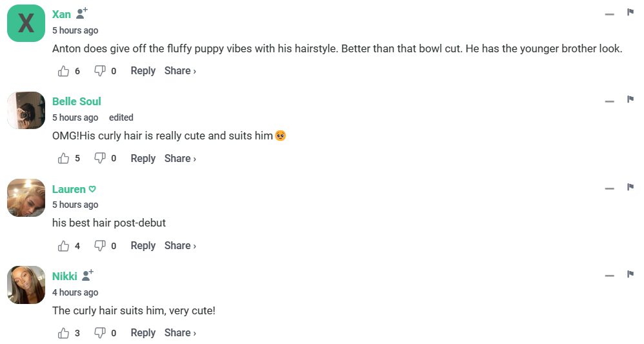Collapse Belle Soul's comment
644x344 pixels.
tap(609, 101)
